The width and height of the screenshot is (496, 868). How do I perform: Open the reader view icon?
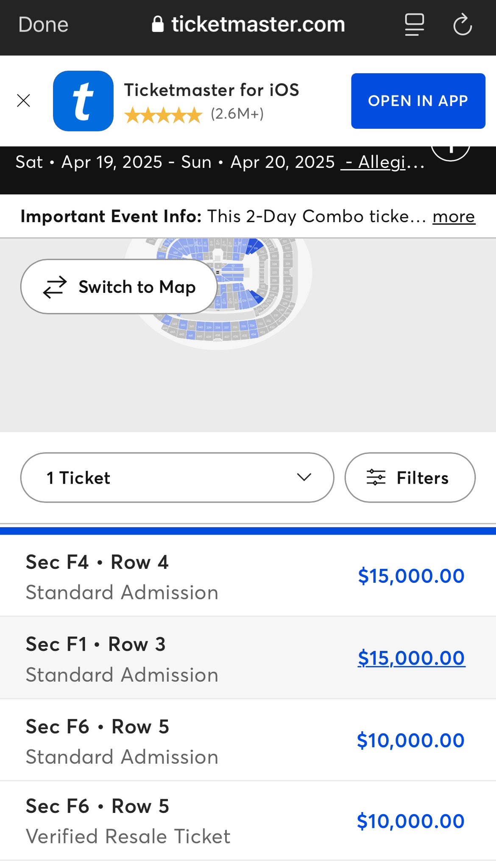coord(414,25)
